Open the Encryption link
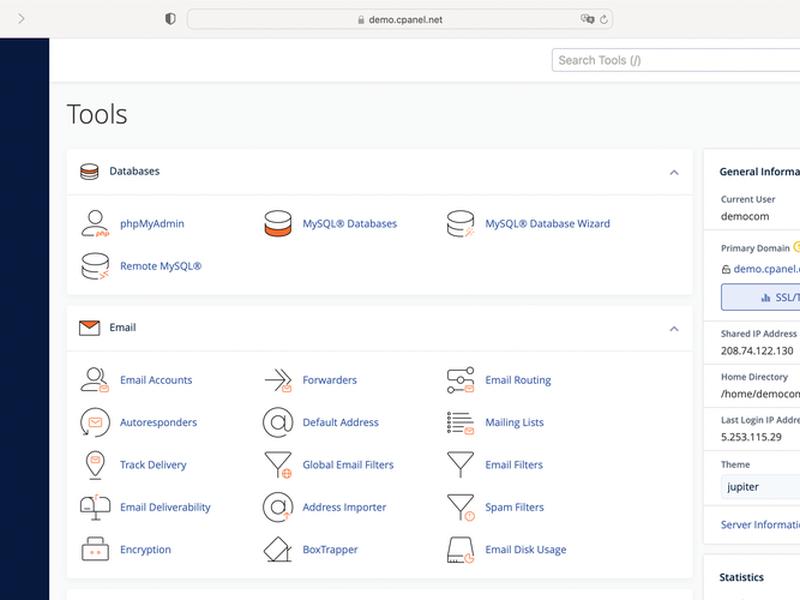The height and width of the screenshot is (600, 800). (145, 549)
